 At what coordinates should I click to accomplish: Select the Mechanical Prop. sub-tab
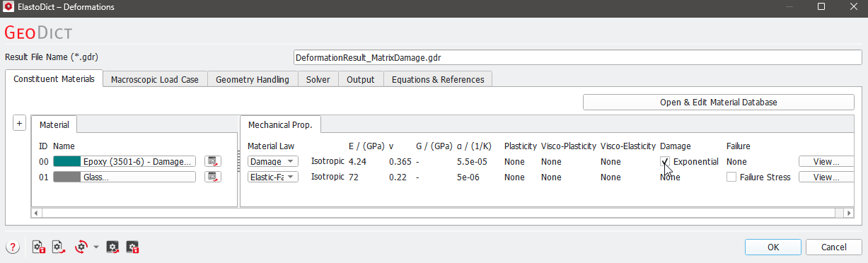(x=281, y=124)
